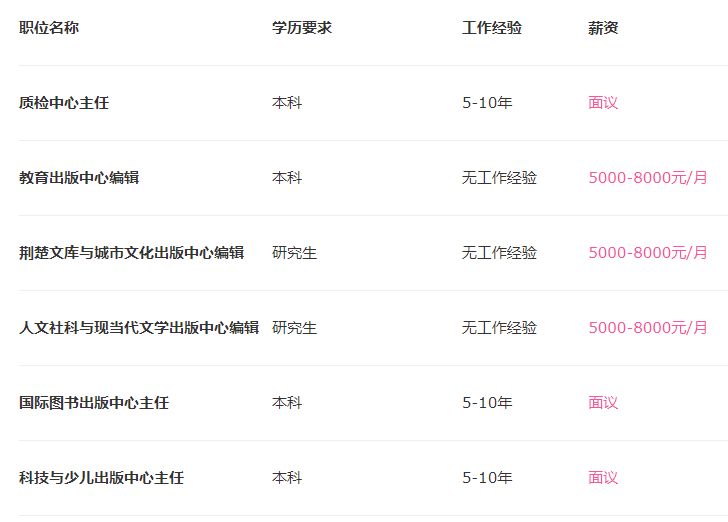Viewport: 728px width, 522px height.
Task: Open the 科技与少儿出版中心主任 job listing
Action: point(101,477)
